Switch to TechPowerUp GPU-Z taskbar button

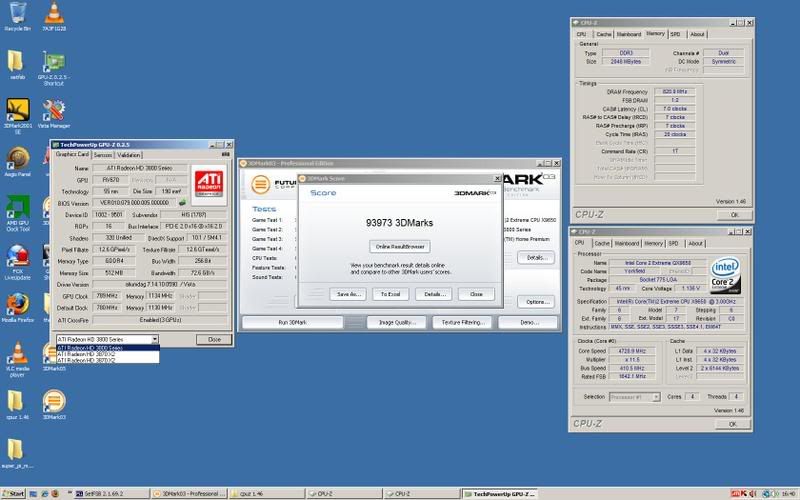click(499, 494)
